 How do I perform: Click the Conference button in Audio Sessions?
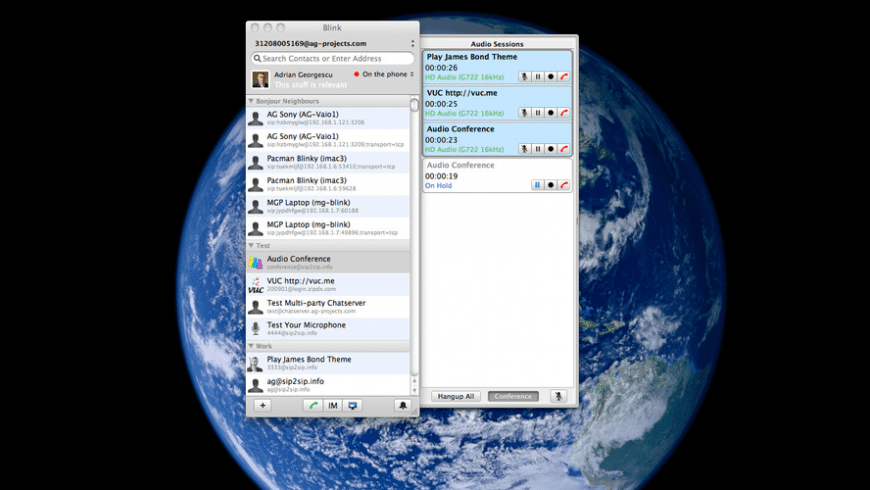click(513, 396)
